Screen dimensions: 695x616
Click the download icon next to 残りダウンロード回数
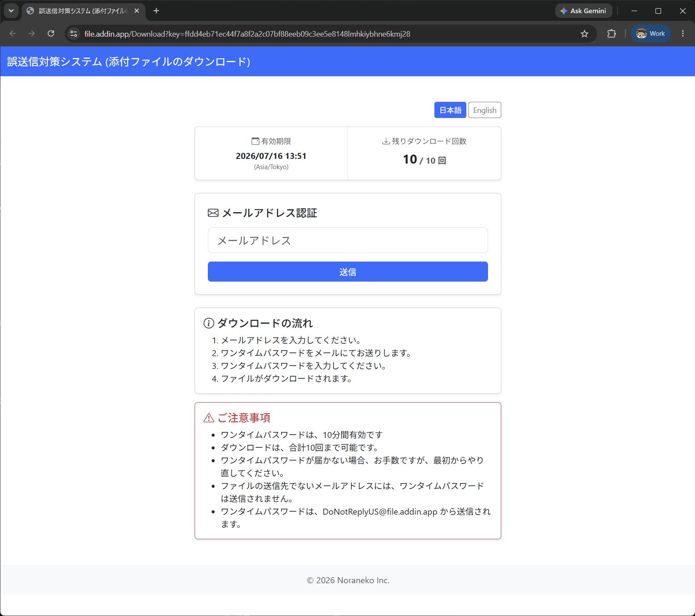click(x=386, y=141)
